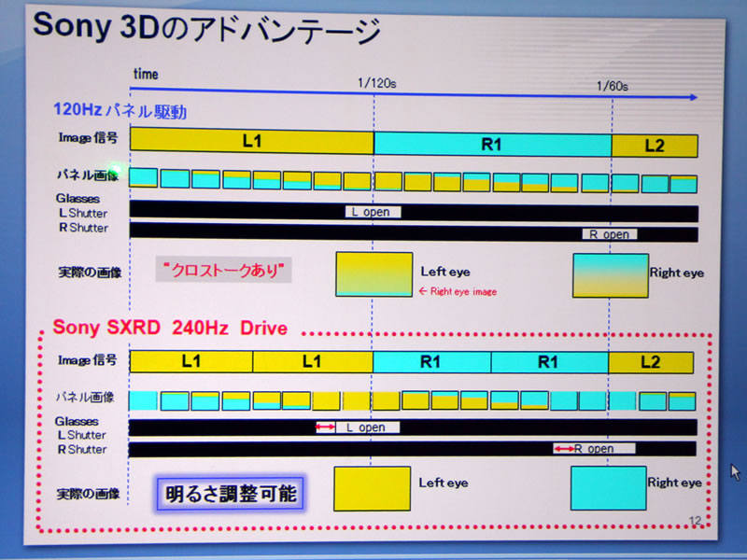This screenshot has width=747, height=560.
Task: Click the 'Left eye' label in 240Hz section
Action: [444, 483]
